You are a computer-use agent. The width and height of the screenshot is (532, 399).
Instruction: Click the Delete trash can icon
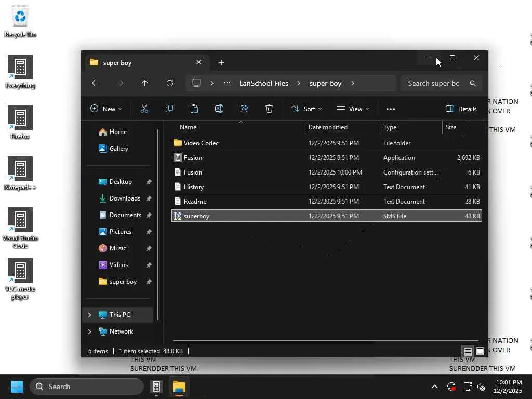pyautogui.click(x=269, y=109)
